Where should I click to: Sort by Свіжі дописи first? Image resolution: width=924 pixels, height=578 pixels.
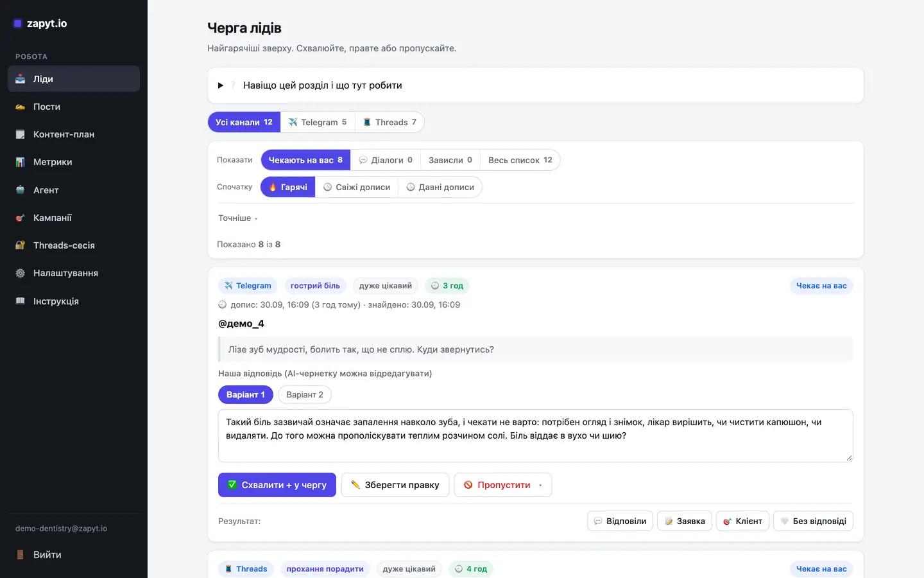click(357, 187)
